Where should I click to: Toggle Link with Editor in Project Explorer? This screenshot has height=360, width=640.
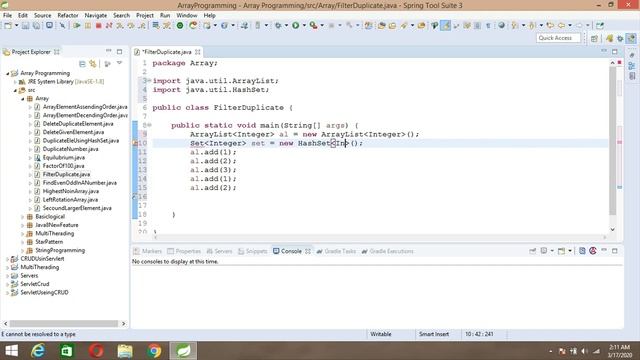coord(93,64)
